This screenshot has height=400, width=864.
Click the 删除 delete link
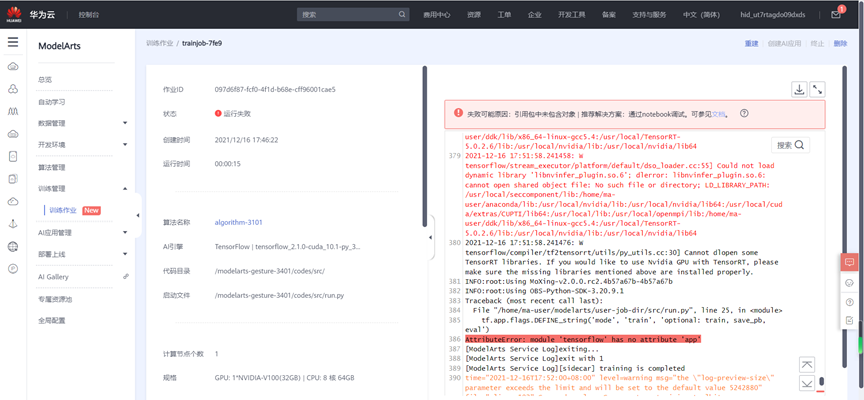coord(840,44)
